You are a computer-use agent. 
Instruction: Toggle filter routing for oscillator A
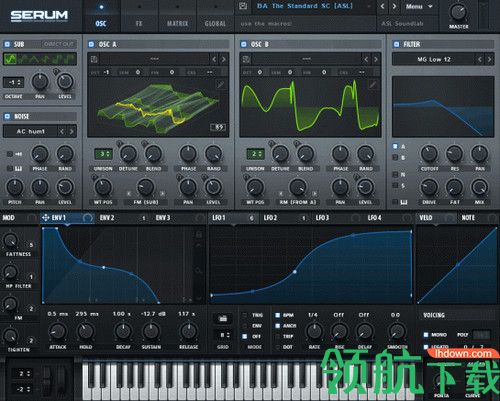coord(395,146)
